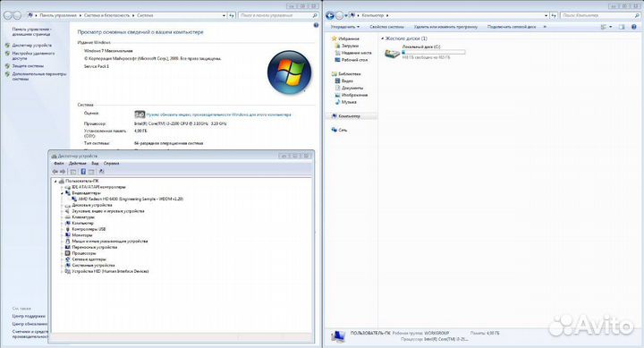644x348 pixels.
Task: Expand the IDE ATA/ATAPI контроллеры node
Action: [x=63, y=187]
